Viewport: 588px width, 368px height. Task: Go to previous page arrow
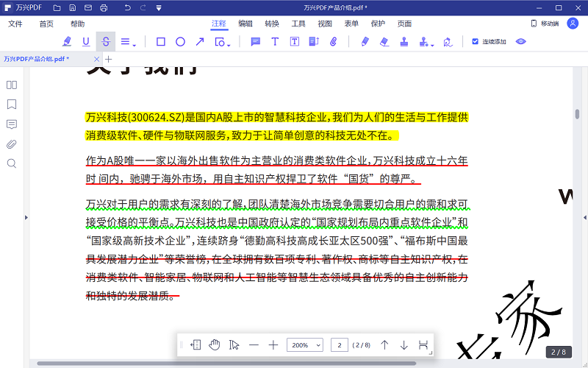tap(384, 344)
